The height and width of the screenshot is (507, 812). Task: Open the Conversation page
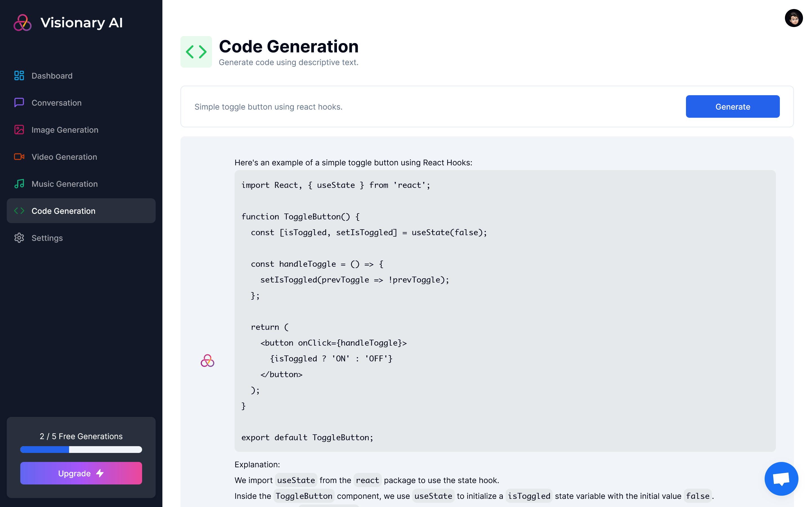56,103
